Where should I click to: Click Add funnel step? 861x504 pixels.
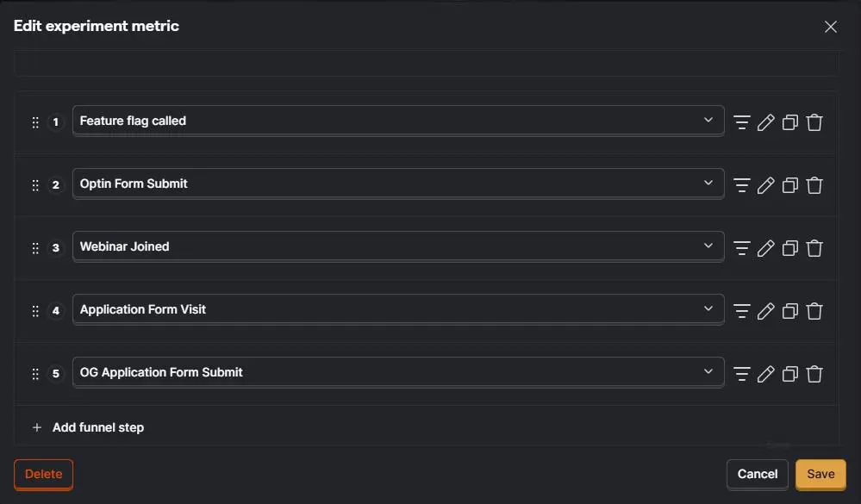(x=89, y=427)
